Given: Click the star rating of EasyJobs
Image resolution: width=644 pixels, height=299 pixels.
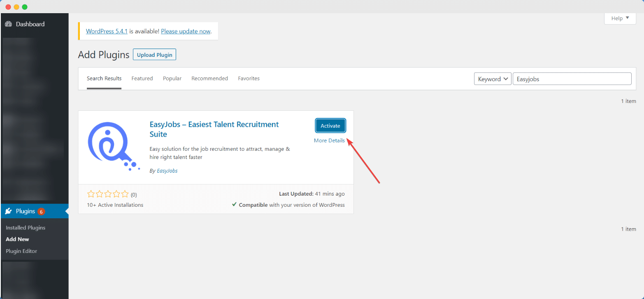Looking at the screenshot, I should (108, 194).
